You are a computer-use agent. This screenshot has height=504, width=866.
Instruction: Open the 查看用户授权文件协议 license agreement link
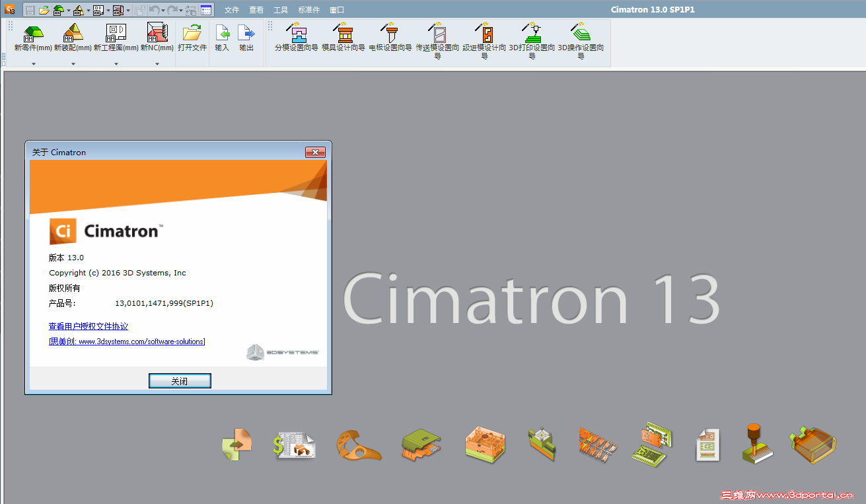(89, 326)
